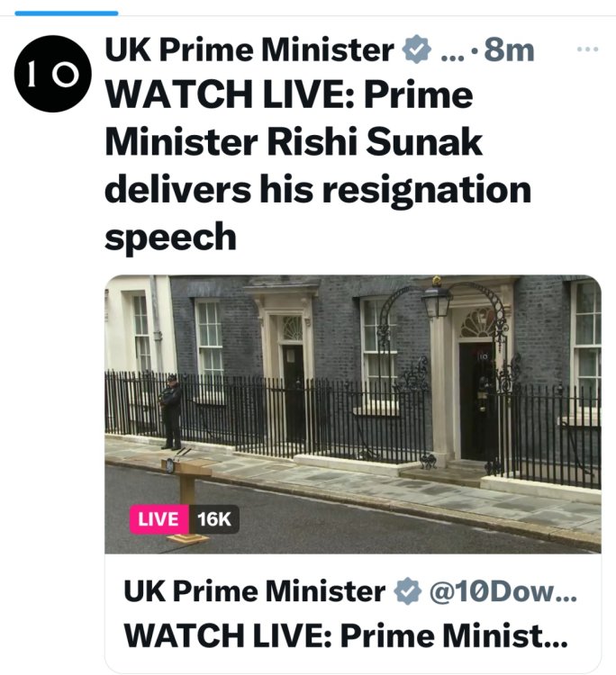Open the "UK Prime Minister" name in the header
The image size is (616, 675).
(x=249, y=50)
